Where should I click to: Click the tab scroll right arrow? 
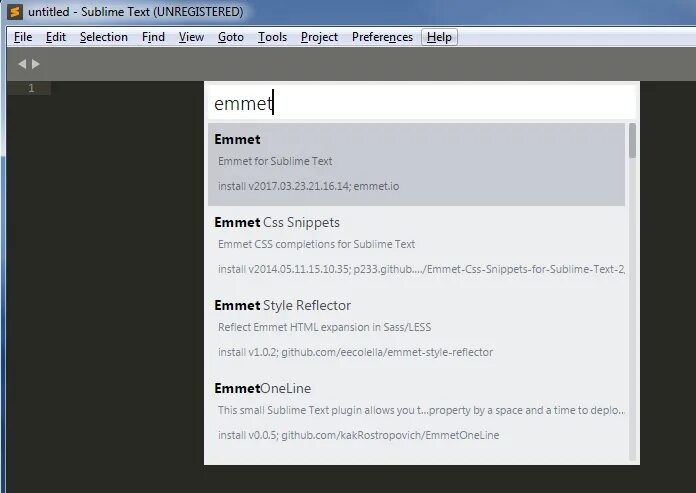coord(36,64)
